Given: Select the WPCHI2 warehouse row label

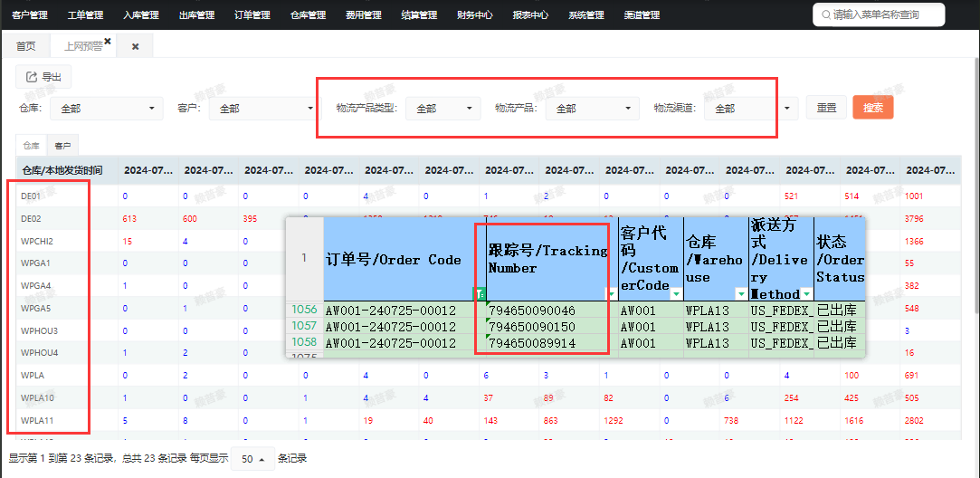Looking at the screenshot, I should pyautogui.click(x=36, y=241).
